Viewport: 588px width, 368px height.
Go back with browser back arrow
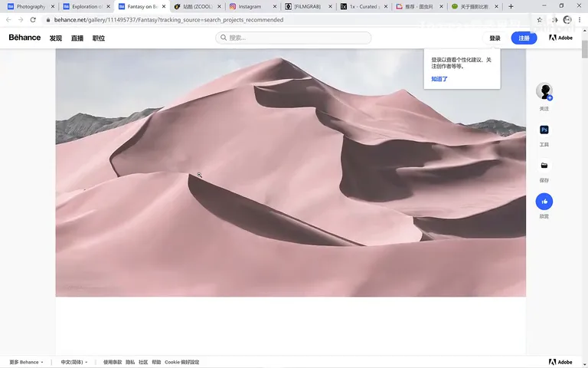(x=8, y=20)
